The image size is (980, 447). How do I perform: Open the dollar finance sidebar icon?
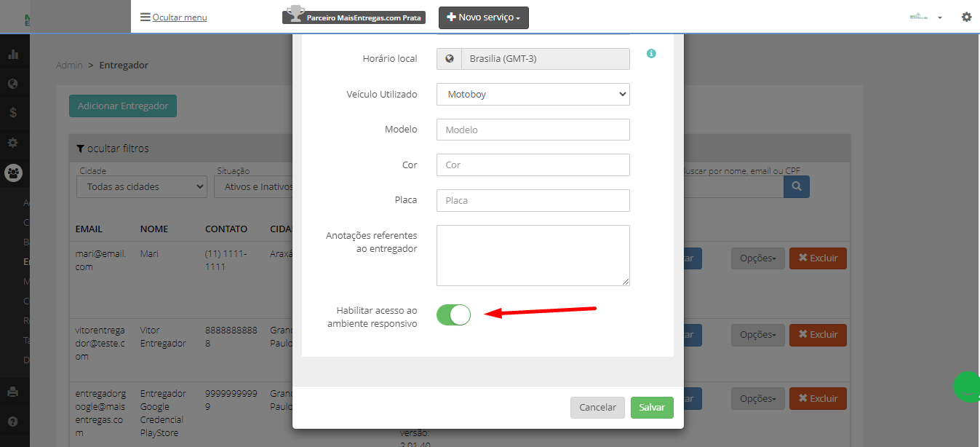point(13,113)
